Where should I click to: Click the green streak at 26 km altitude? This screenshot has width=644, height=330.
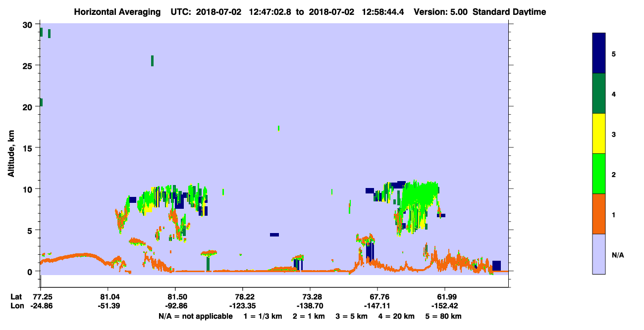152,61
